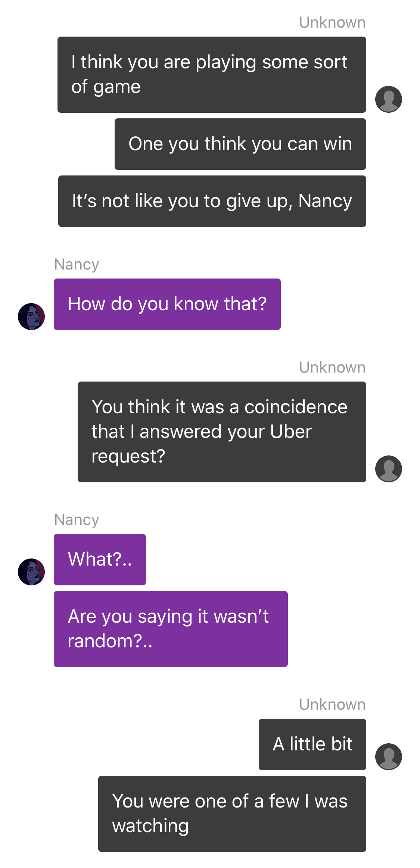
Task: Tap the top "Unknown" sender label
Action: coord(332,22)
